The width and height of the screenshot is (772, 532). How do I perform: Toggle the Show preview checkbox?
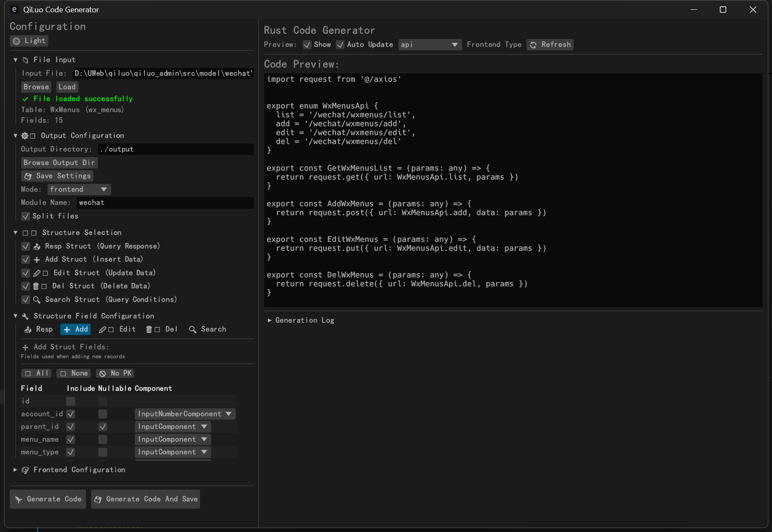tap(307, 45)
